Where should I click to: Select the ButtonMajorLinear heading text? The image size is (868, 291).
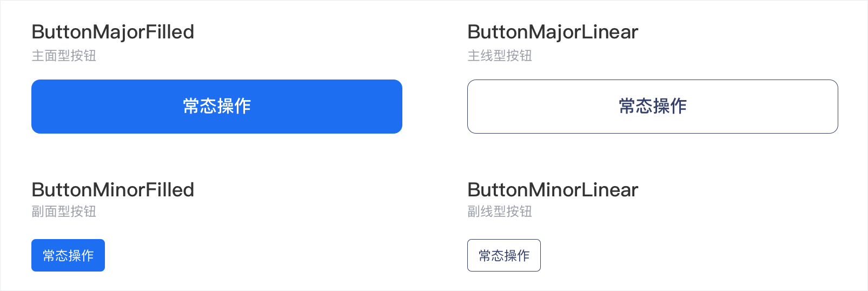tap(553, 32)
